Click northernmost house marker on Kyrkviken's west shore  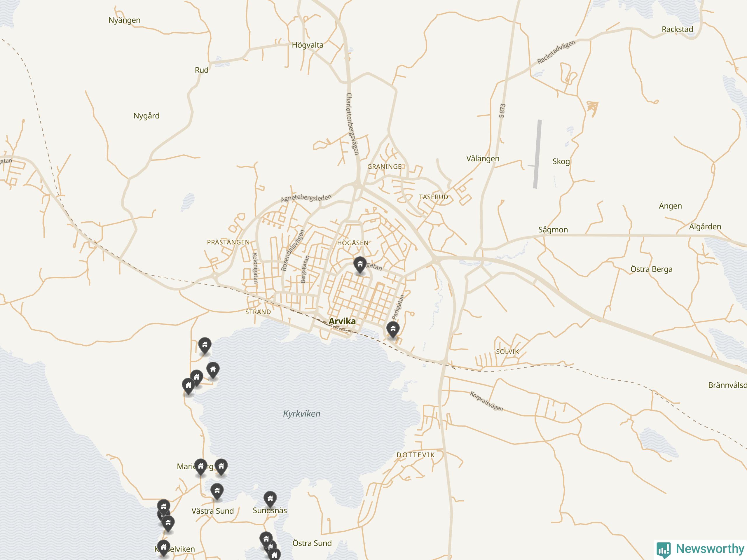tap(205, 345)
